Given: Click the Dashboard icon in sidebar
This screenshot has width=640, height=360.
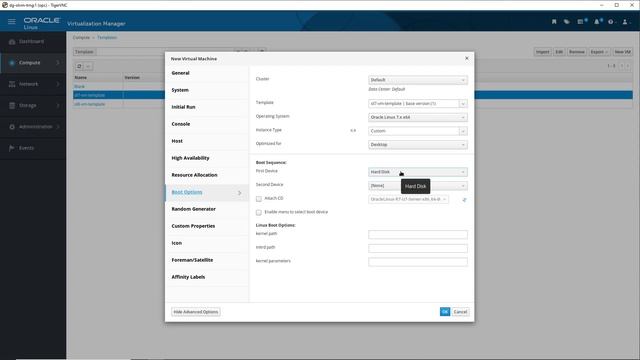Looking at the screenshot, I should (12, 42).
